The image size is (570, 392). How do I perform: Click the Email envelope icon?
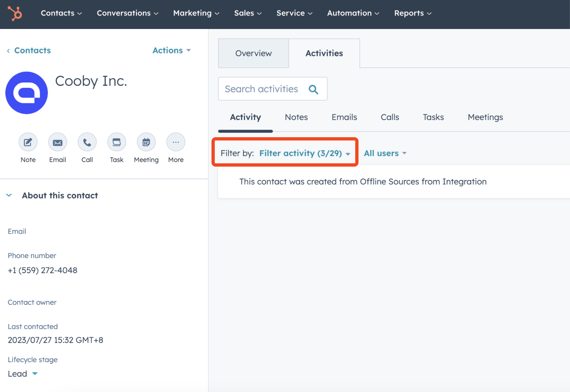click(x=58, y=142)
